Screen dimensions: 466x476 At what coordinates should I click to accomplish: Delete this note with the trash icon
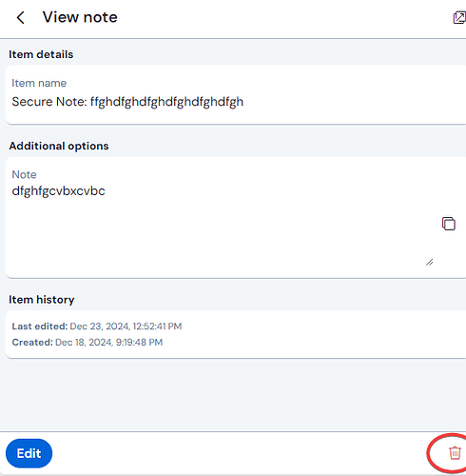click(455, 453)
